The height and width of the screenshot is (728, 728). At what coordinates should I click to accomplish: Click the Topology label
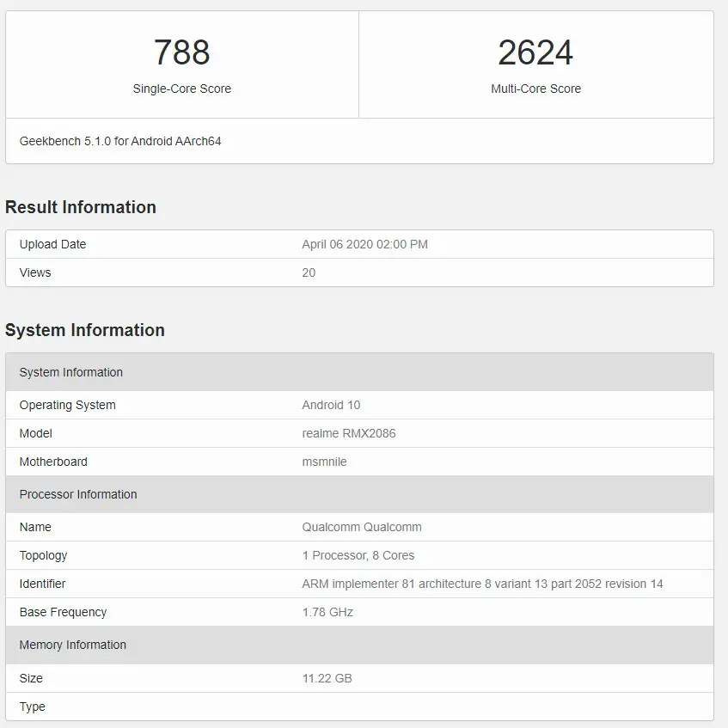click(43, 556)
